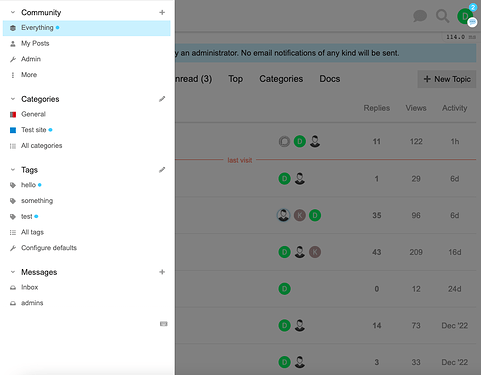Open the user avatar menu in header
Viewport: 481px width, 375px height.
(x=465, y=16)
